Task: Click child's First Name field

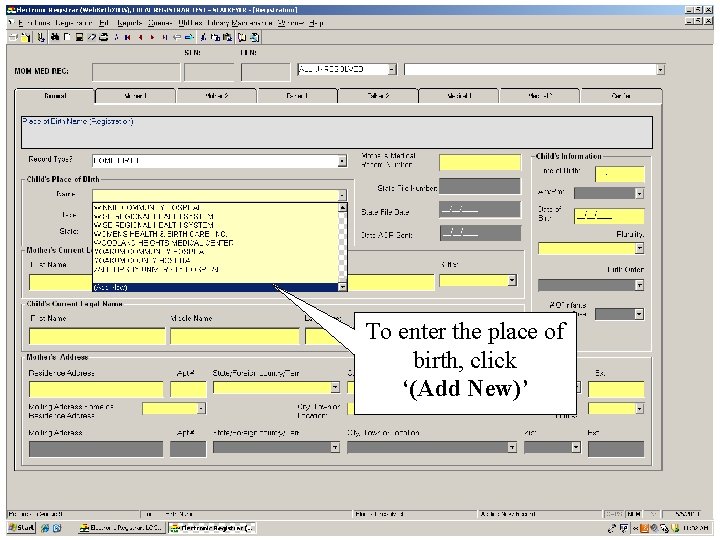Action: coord(97,336)
